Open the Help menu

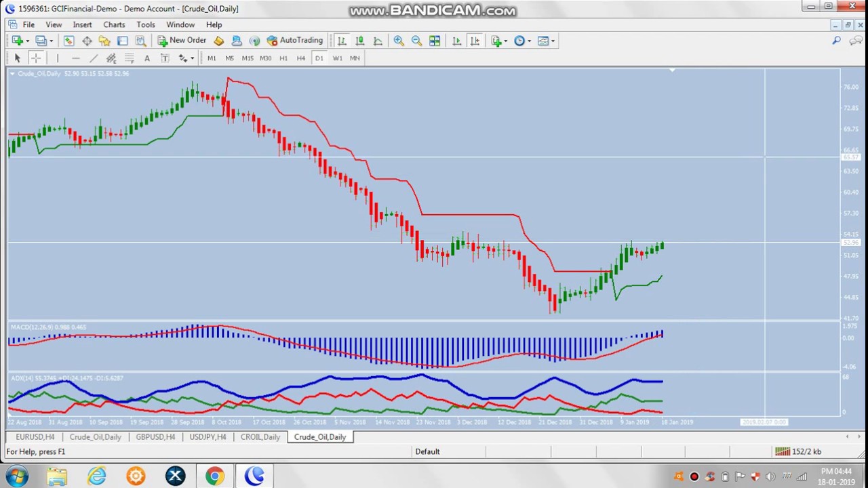(x=214, y=24)
